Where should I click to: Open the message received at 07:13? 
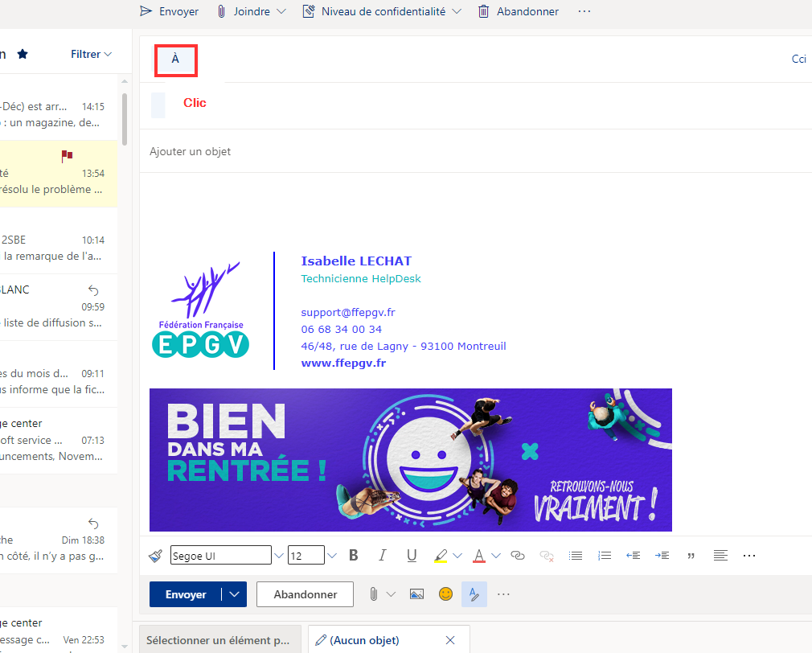[59, 440]
